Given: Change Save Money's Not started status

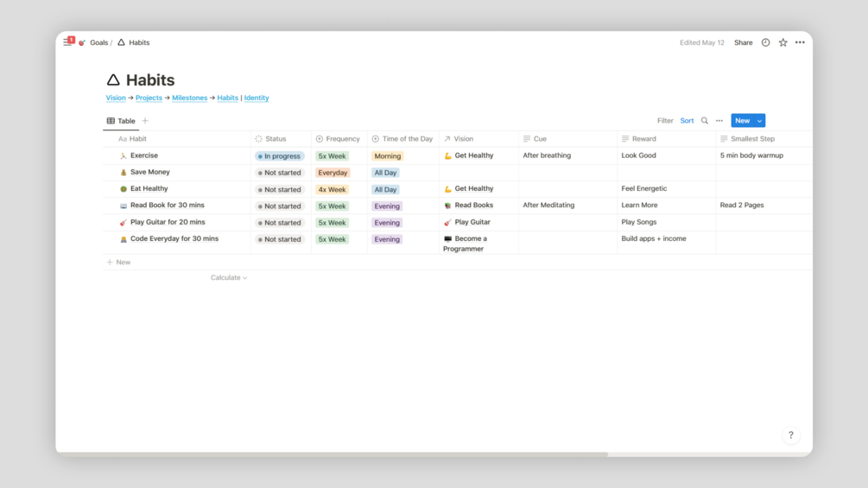Looking at the screenshot, I should tap(280, 173).
